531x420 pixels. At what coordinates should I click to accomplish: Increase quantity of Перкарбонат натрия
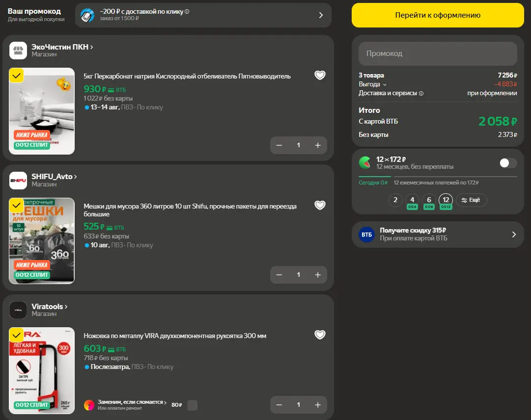318,145
